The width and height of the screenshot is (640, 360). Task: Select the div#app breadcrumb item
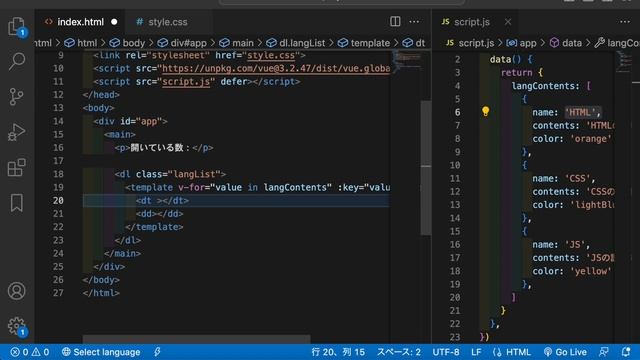coord(182,43)
